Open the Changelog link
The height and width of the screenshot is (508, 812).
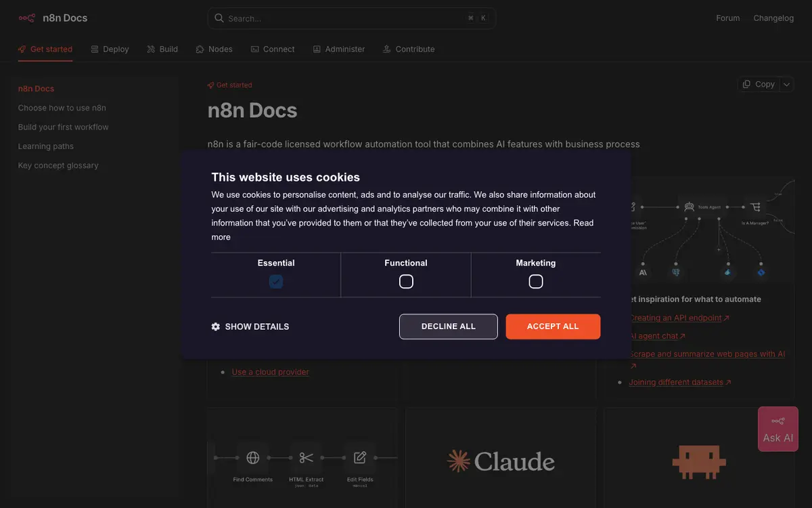(x=773, y=18)
